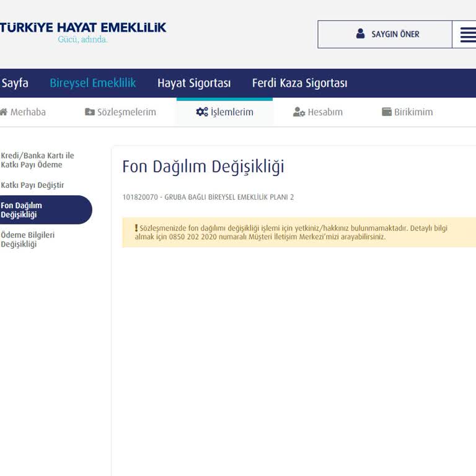
Task: Open Kredi/Banka Kartı ile Katkı Payı Ödeme
Action: pos(37,160)
